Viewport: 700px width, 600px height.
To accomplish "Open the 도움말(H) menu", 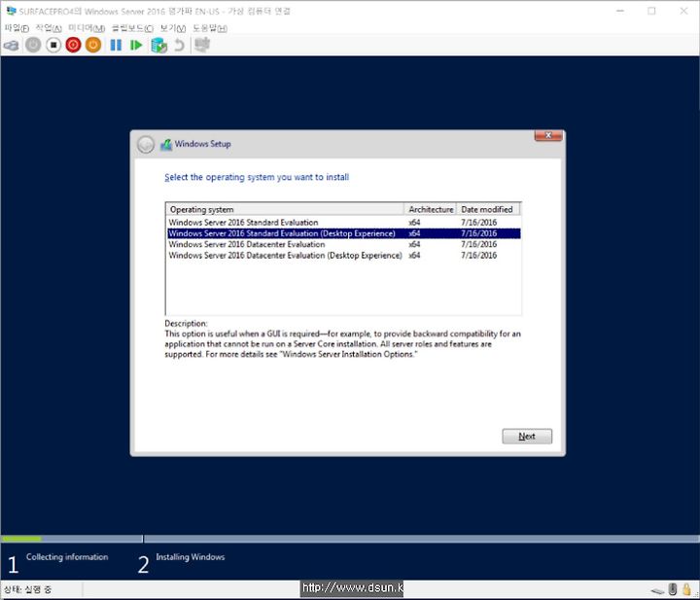I will pyautogui.click(x=210, y=28).
